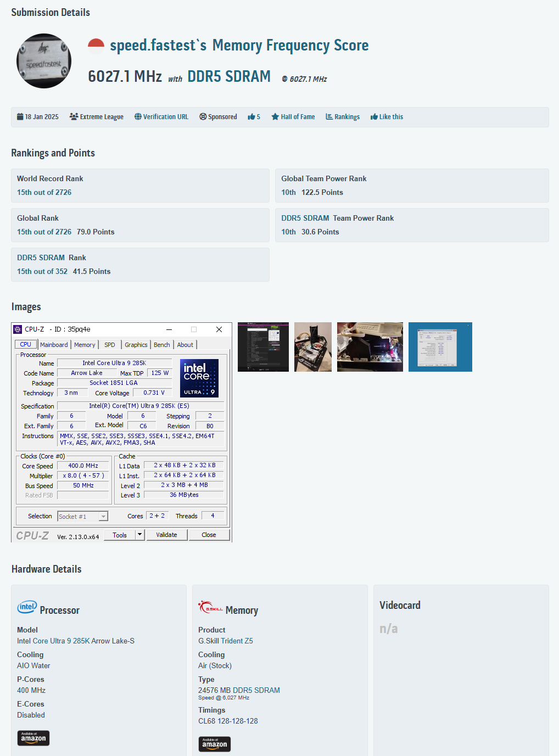Screen dimensions: 559x756
Task: Open World Record Rank 15th out of 2726
Action: tap(44, 192)
